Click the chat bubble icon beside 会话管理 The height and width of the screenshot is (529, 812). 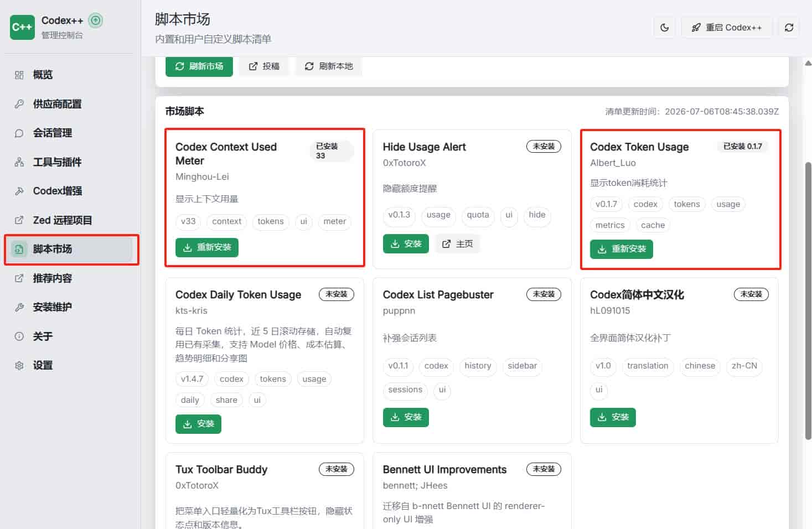coord(19,133)
